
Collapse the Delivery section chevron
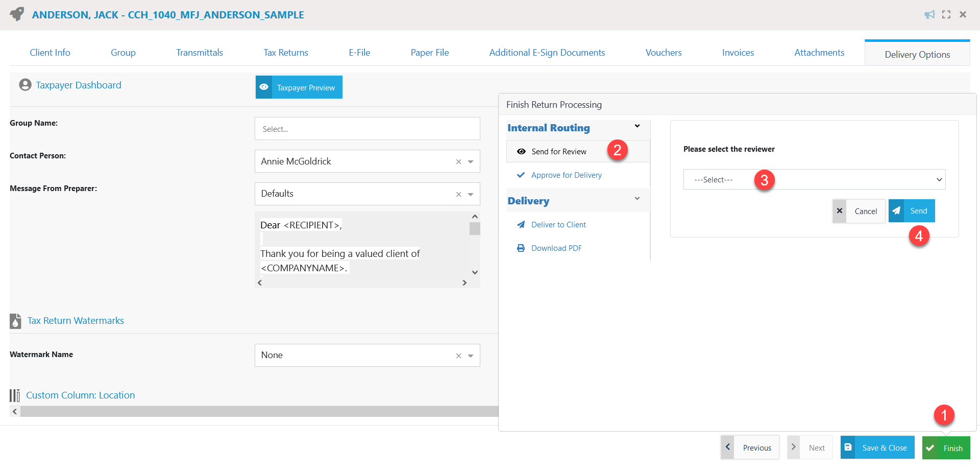click(637, 199)
